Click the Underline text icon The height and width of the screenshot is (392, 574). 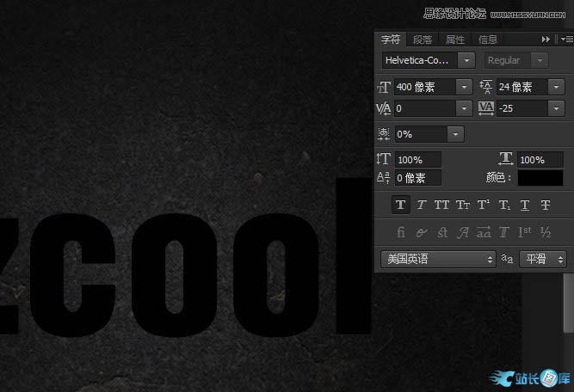(525, 205)
